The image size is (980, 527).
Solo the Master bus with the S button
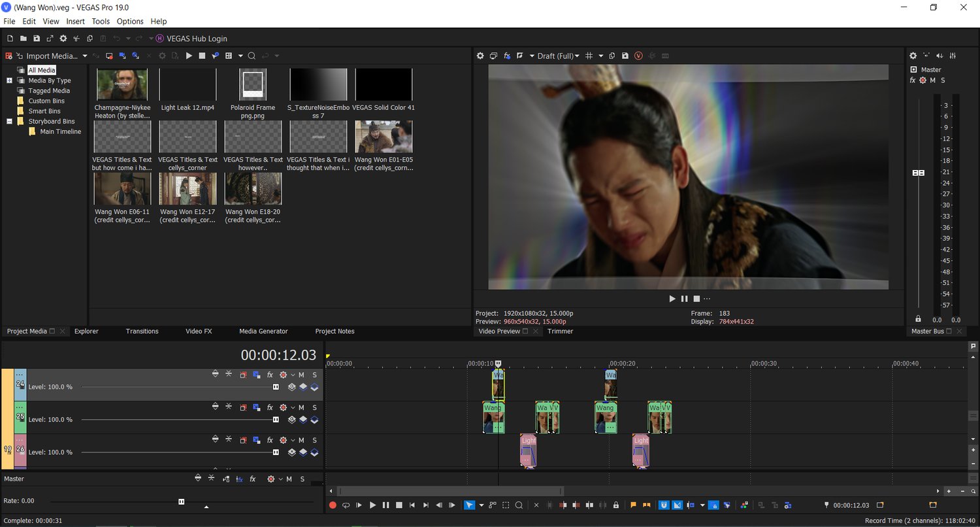(943, 80)
